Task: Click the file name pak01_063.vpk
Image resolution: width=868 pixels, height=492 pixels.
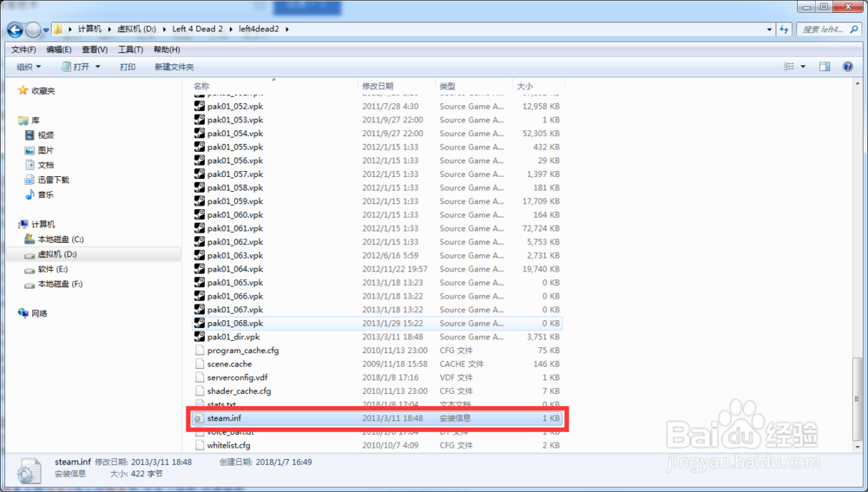Action: click(x=234, y=255)
